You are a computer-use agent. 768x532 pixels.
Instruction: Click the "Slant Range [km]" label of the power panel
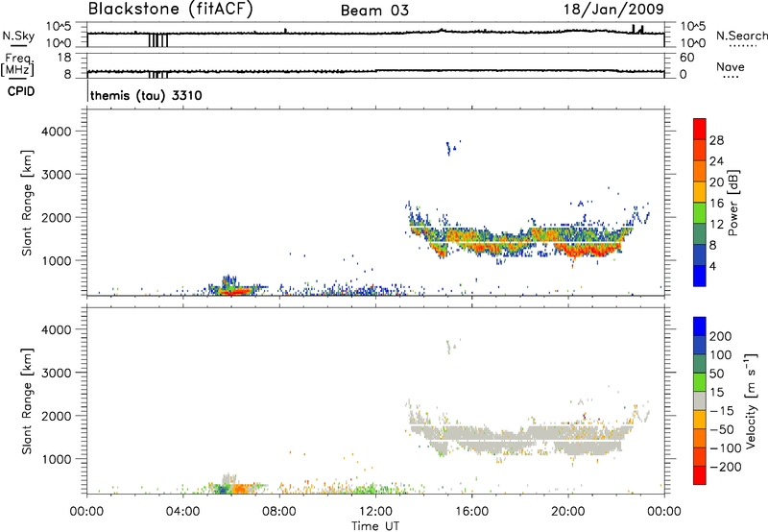27,203
